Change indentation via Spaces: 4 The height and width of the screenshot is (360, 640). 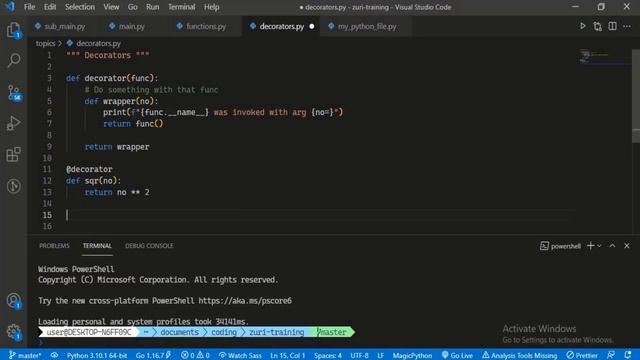[x=328, y=356]
